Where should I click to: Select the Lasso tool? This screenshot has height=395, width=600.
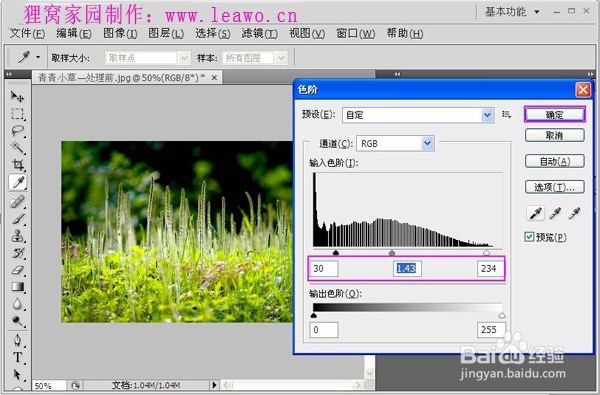coord(18,131)
